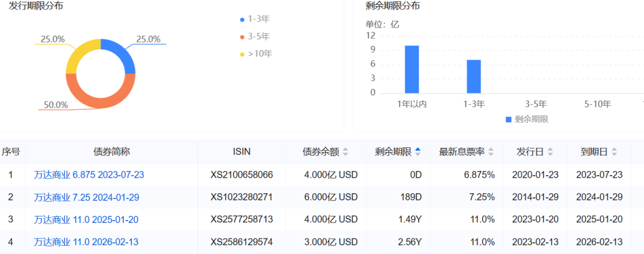The width and height of the screenshot is (644, 254).
Task: Sort table by 债券余额 column
Action: (345, 152)
